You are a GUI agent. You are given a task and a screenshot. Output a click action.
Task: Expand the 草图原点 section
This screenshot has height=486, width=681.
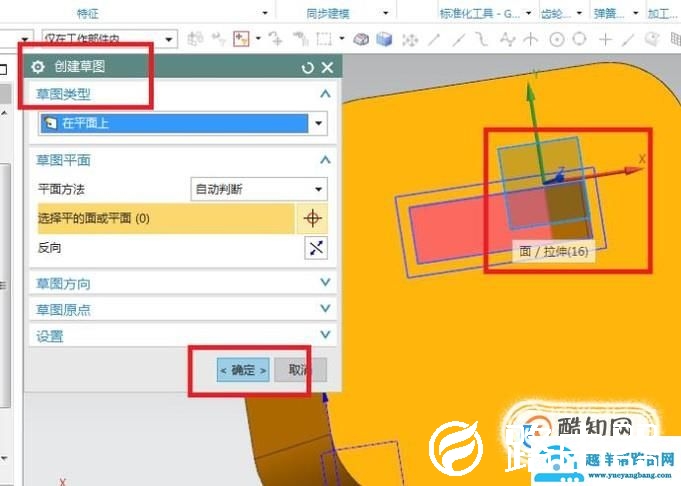pos(325,308)
